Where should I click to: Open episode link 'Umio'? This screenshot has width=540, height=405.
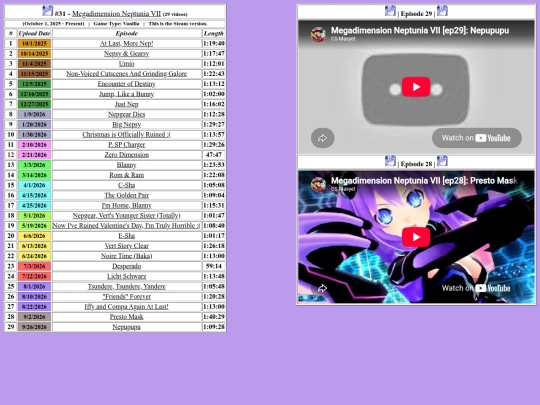click(126, 64)
